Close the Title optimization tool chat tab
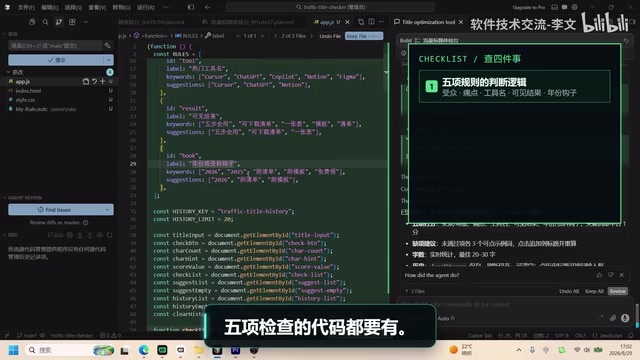Screen dimensions: 640x360 [461, 22]
